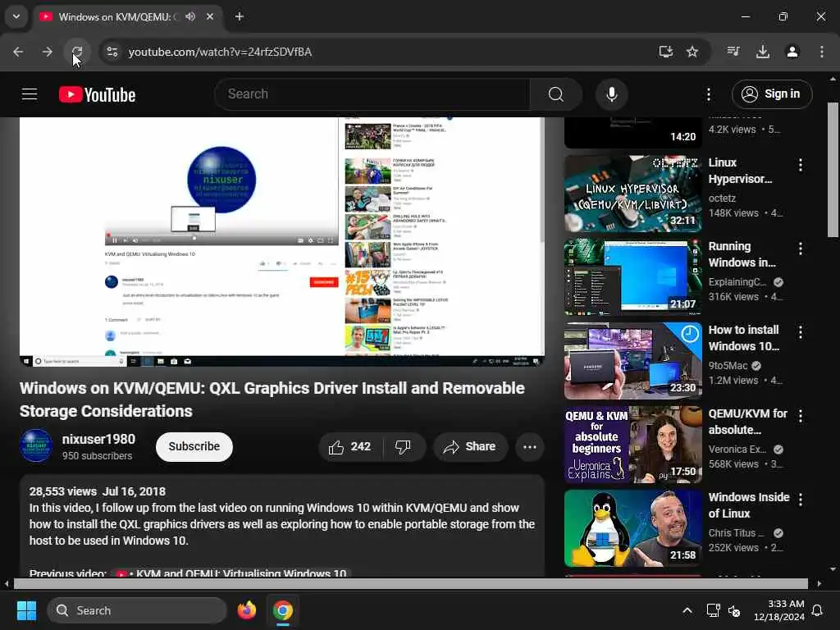Go back in browser history
This screenshot has height=630, width=840.
click(18, 52)
